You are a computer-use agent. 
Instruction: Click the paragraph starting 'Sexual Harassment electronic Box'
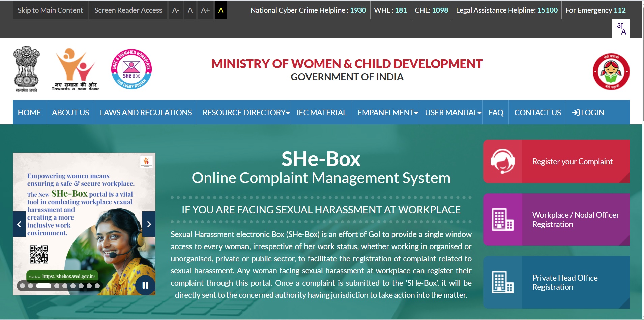(321, 265)
